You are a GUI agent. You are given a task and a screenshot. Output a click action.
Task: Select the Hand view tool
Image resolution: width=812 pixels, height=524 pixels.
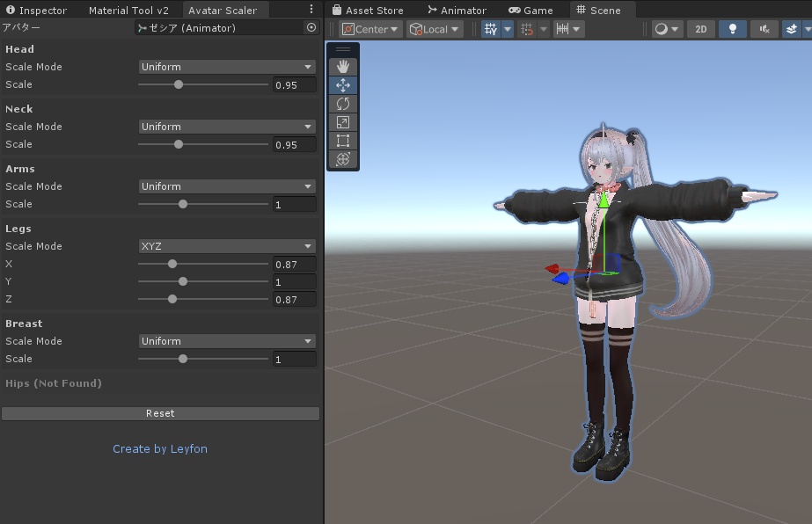click(x=343, y=66)
